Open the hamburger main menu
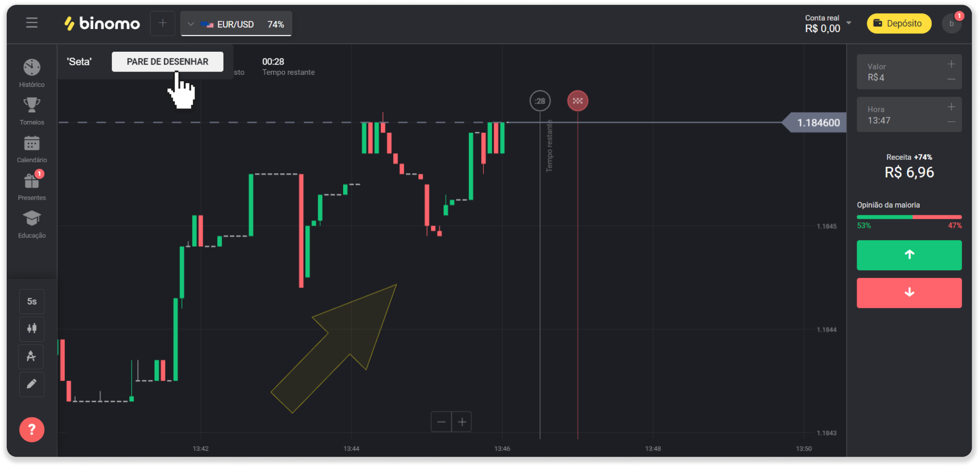 pos(32,23)
